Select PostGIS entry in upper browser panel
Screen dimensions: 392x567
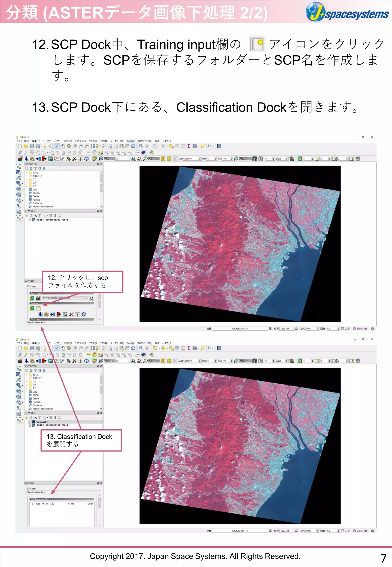pos(37,200)
